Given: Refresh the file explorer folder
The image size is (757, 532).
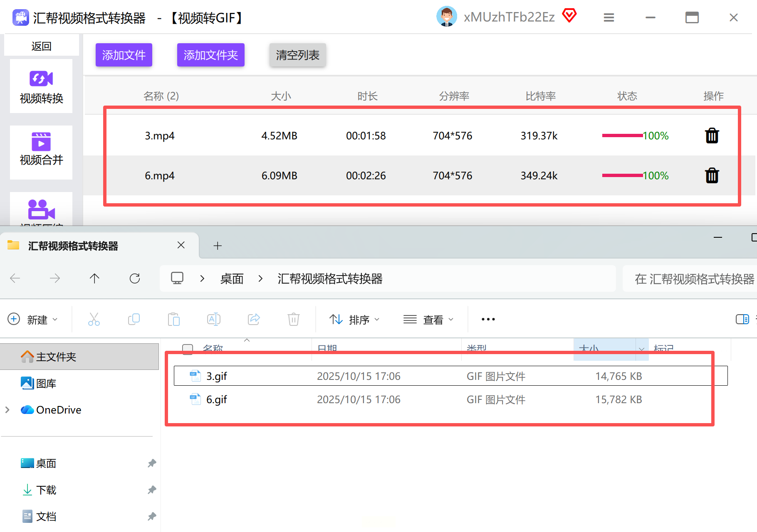Looking at the screenshot, I should (x=135, y=278).
